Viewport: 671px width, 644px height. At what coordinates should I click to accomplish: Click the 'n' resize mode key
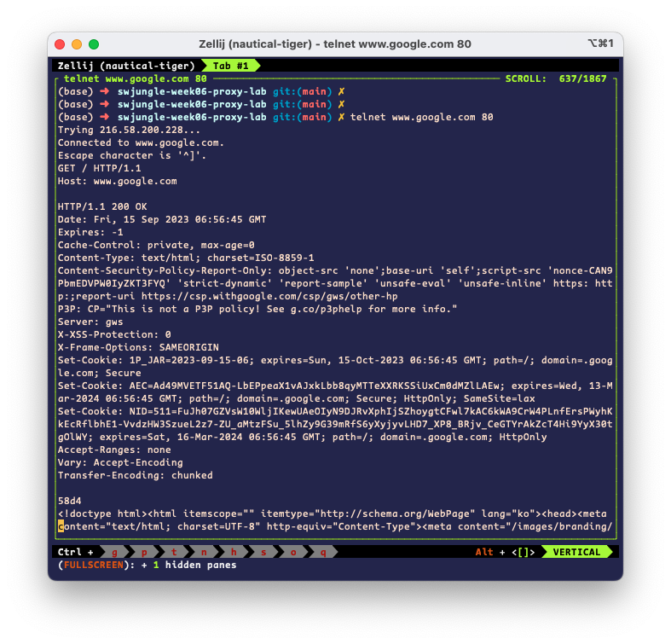coord(204,552)
